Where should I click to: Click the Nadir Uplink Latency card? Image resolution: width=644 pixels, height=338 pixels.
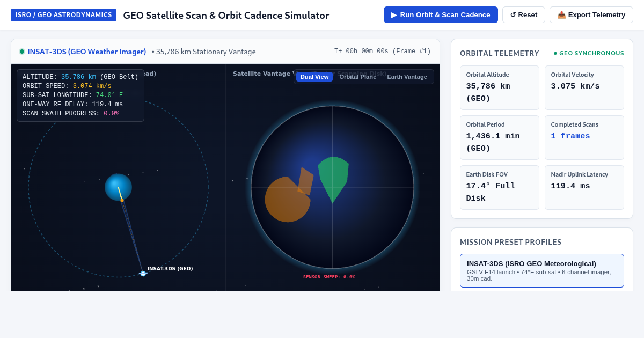(x=584, y=188)
